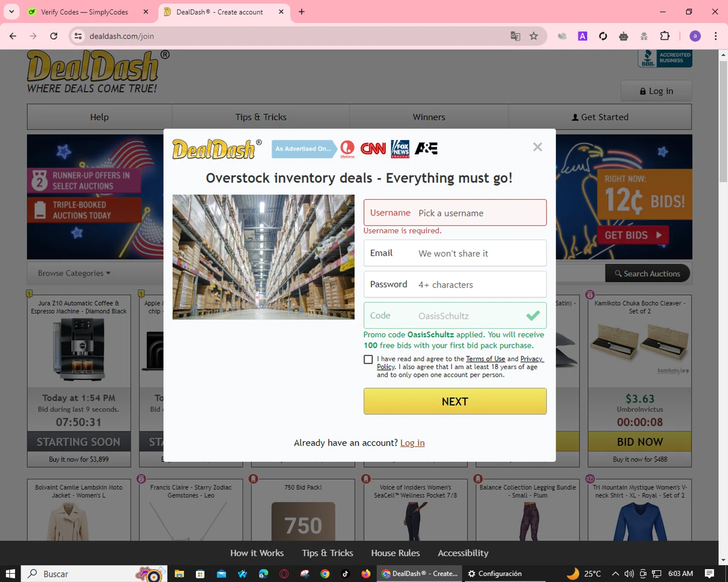Open the Microsoft Store taskbar icon
This screenshot has height=582, width=728.
click(x=200, y=574)
